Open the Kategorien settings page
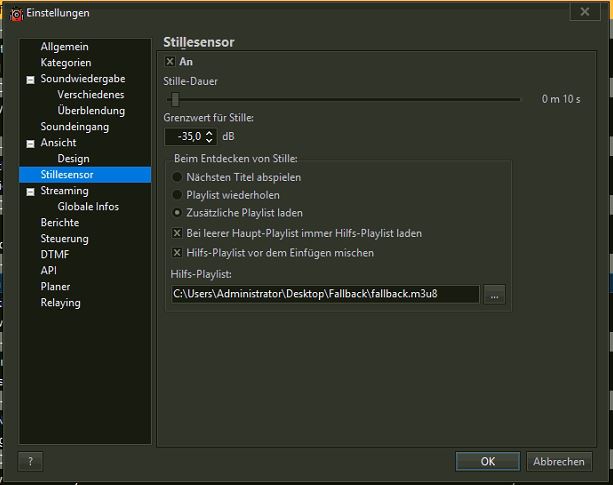This screenshot has width=613, height=485. pos(66,63)
